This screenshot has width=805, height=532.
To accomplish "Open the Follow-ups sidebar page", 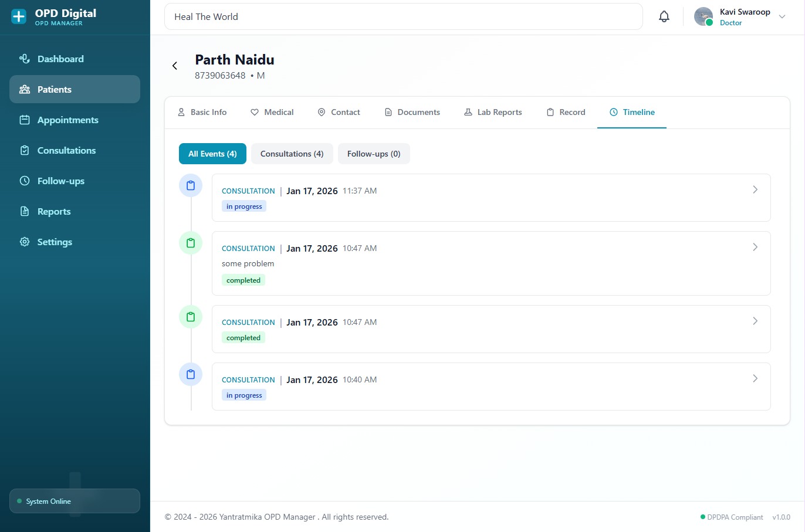I will click(60, 181).
